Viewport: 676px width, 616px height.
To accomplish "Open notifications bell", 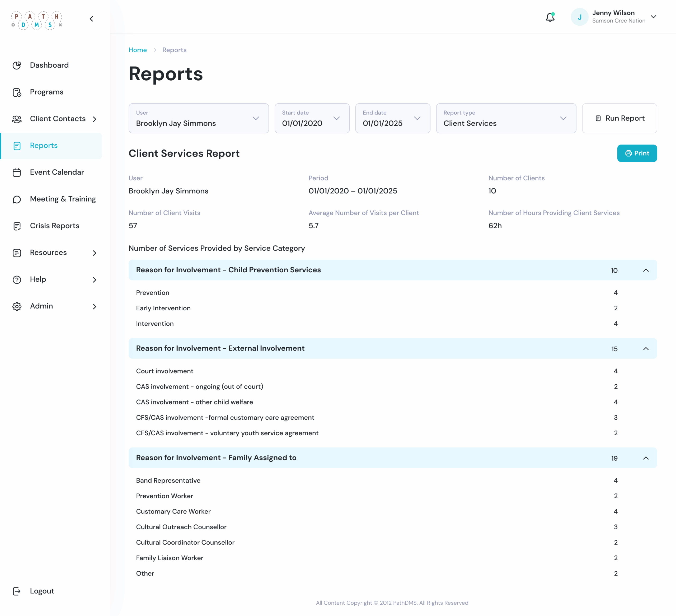I will [550, 17].
